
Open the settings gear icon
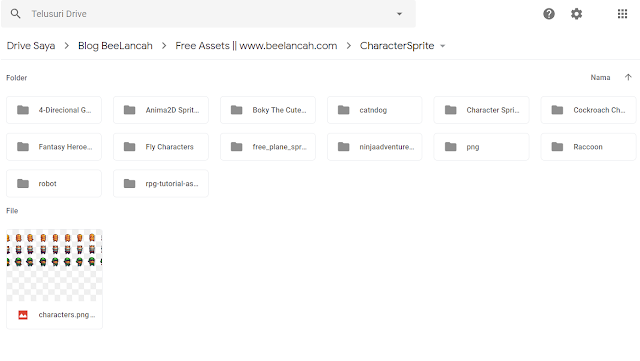pyautogui.click(x=576, y=14)
